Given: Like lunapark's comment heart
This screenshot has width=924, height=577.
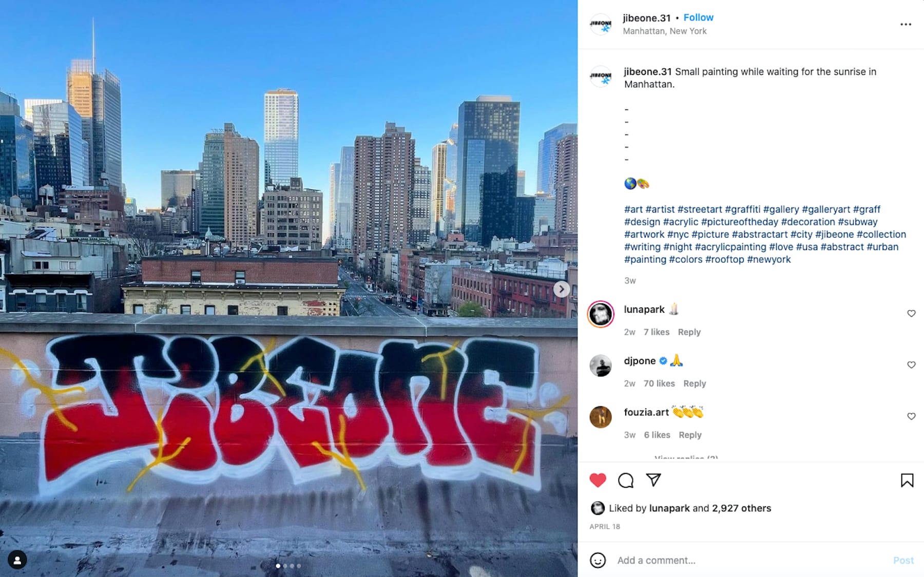Looking at the screenshot, I should point(911,314).
